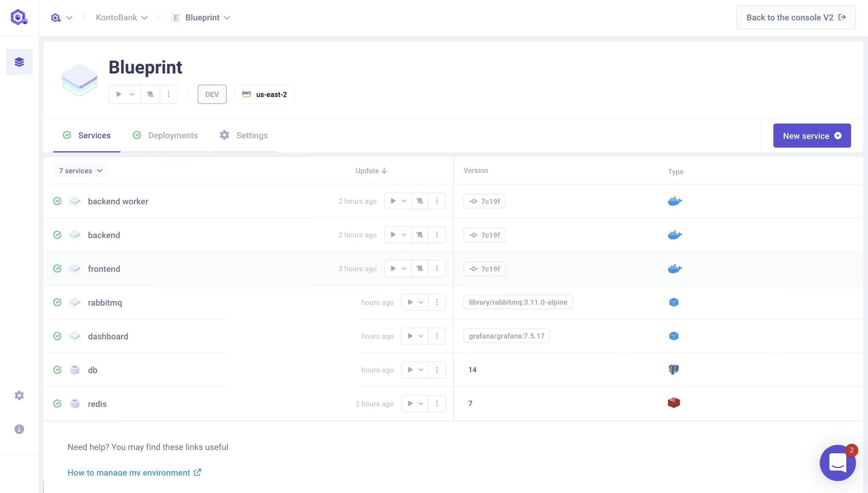Viewport: 868px width, 493px height.
Task: Click the Blueprint environment logs icon
Action: (150, 94)
